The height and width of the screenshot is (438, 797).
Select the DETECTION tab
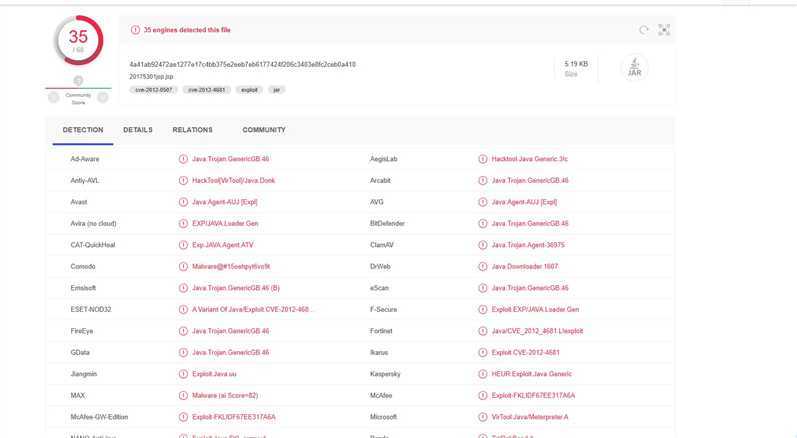(83, 130)
